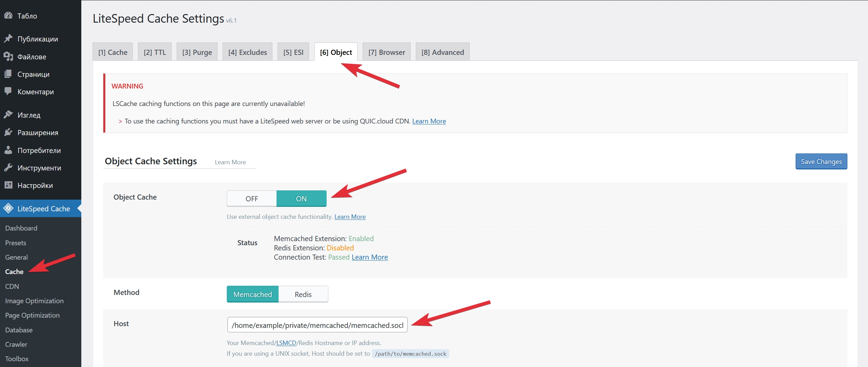
Task: Click the Инструменти wrench icon
Action: [x=8, y=167]
